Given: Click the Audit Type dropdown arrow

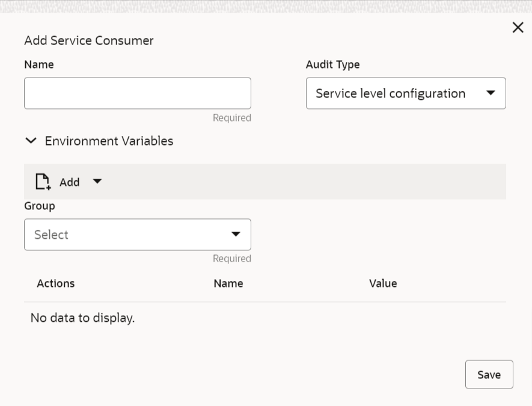Looking at the screenshot, I should point(491,93).
